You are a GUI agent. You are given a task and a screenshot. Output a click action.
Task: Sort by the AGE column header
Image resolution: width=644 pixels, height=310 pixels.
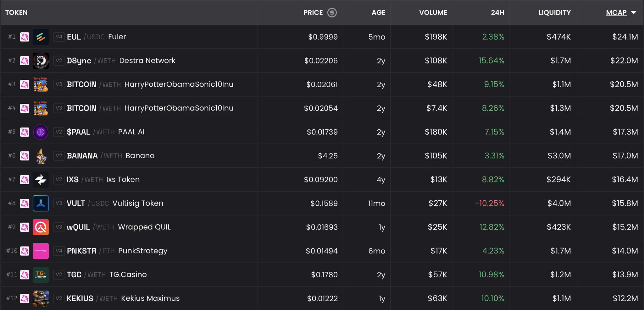point(378,13)
